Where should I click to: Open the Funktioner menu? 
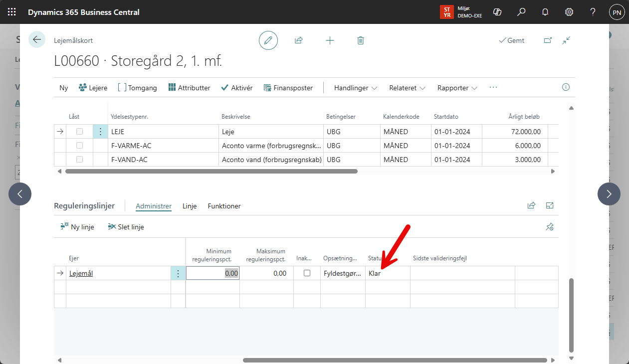click(x=224, y=206)
